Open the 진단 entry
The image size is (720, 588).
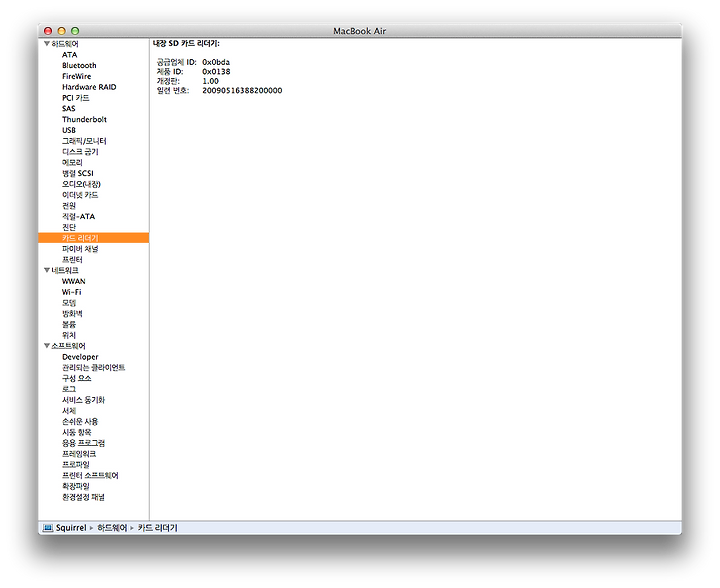tap(68, 227)
